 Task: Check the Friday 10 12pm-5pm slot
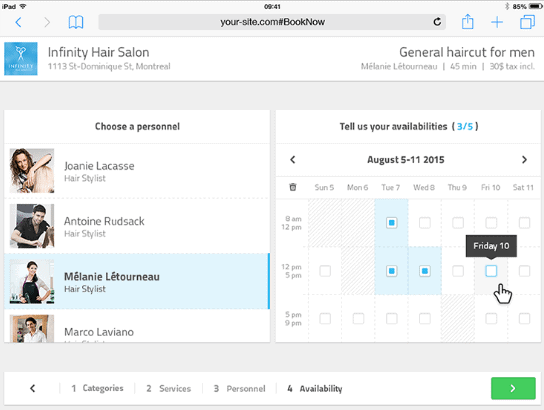coord(491,271)
